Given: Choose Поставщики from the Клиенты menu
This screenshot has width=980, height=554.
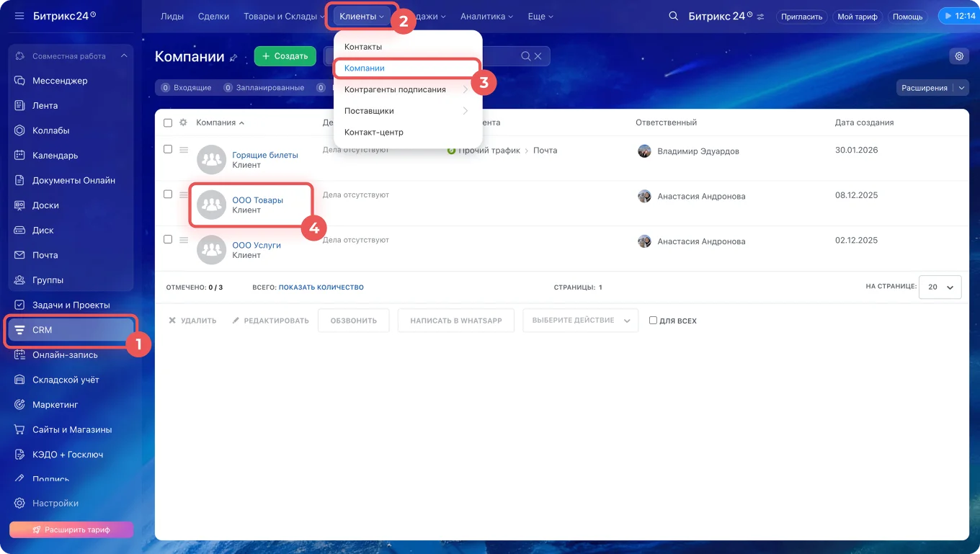Looking at the screenshot, I should coord(370,111).
